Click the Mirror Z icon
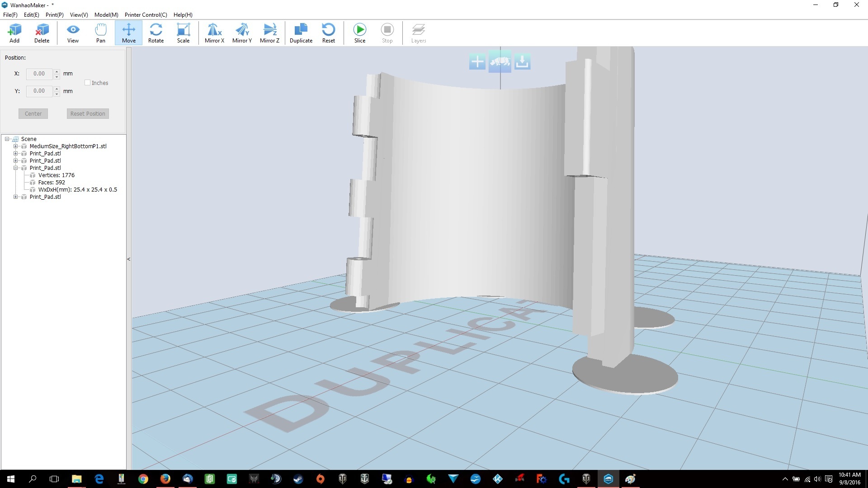This screenshot has width=868, height=488. click(x=269, y=33)
